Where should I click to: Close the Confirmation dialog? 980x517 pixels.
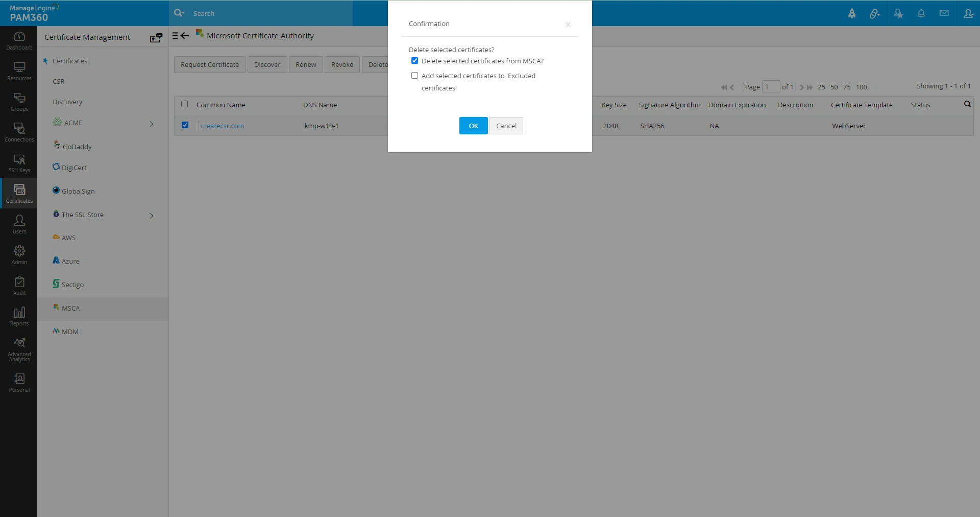568,25
